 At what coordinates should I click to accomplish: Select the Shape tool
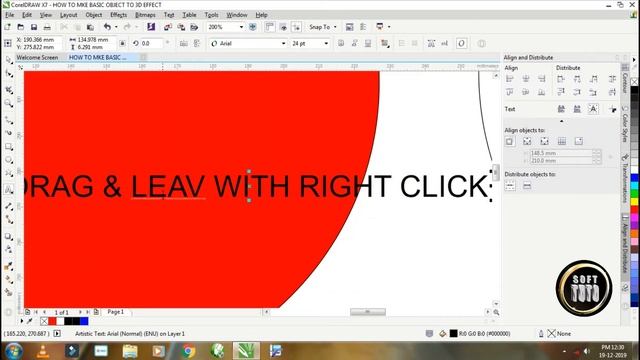point(9,74)
